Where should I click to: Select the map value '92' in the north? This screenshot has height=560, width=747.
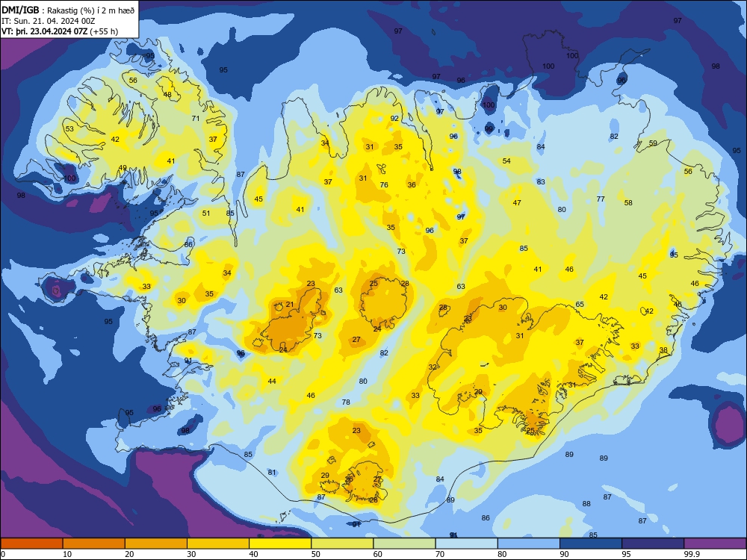coord(394,118)
